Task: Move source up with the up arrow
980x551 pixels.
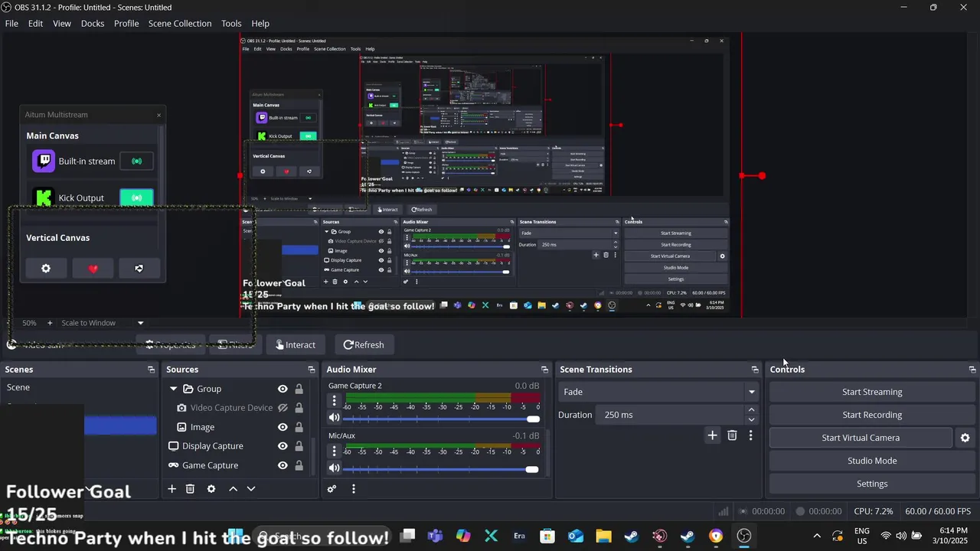Action: point(233,489)
